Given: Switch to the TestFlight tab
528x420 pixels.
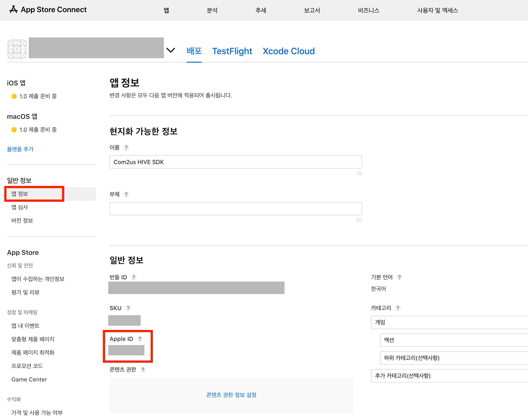Looking at the screenshot, I should tap(232, 51).
